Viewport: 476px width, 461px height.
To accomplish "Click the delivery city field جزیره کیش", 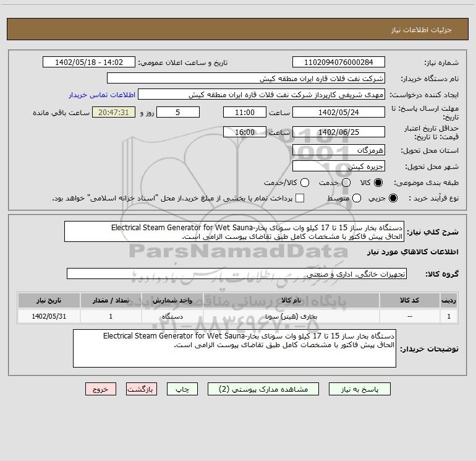I will [x=339, y=166].
